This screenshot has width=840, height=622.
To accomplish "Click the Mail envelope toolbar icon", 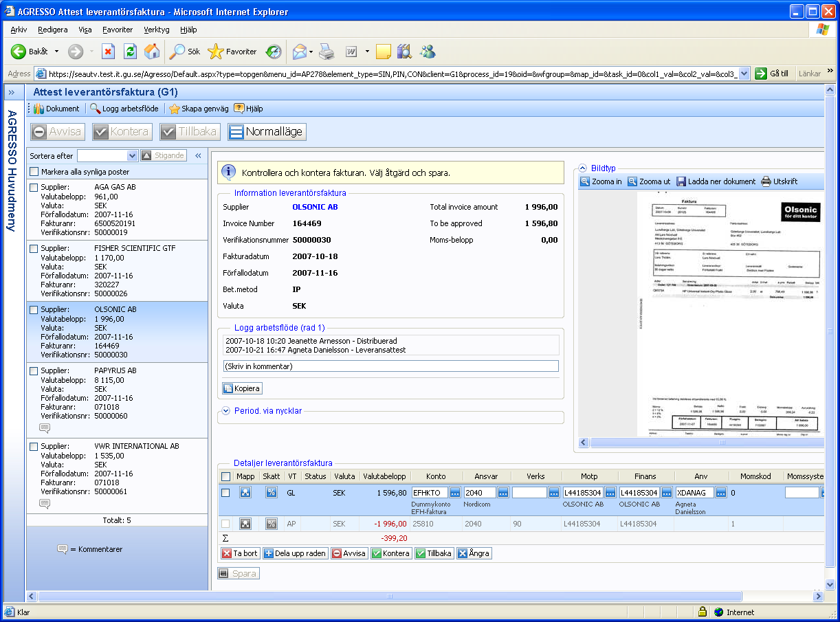I will click(x=299, y=52).
